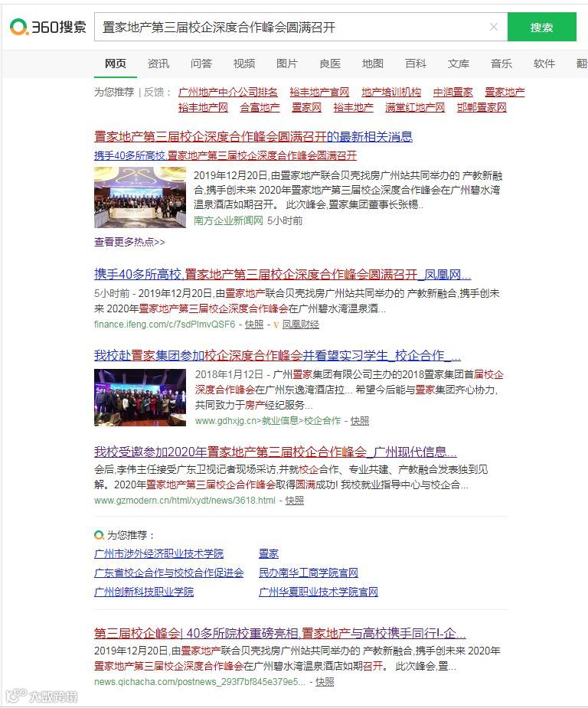Open result 第三届校企峰会 40多所院校重磅亮相
Screen dimensions: 588x708
coord(280,634)
